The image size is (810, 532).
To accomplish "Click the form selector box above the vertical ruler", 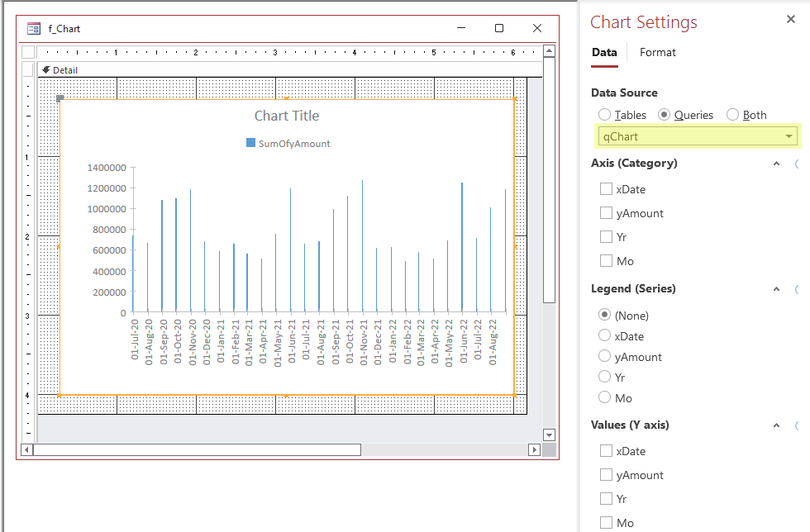I will [x=27, y=51].
